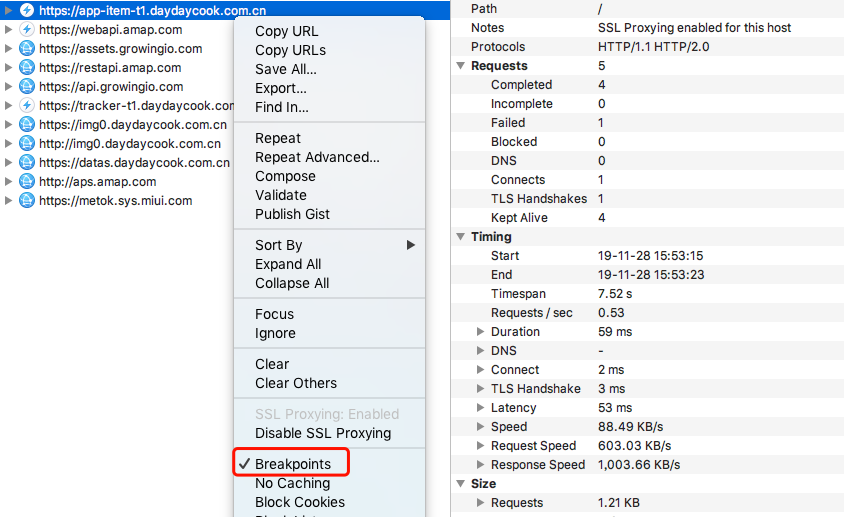Click Disable SSL Proxying
The image size is (844, 517).
coord(322,433)
